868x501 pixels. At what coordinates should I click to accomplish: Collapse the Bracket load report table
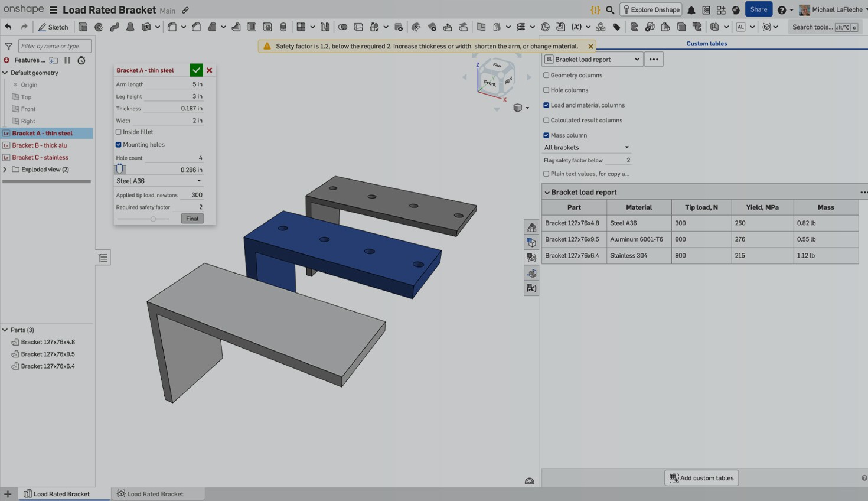(547, 192)
